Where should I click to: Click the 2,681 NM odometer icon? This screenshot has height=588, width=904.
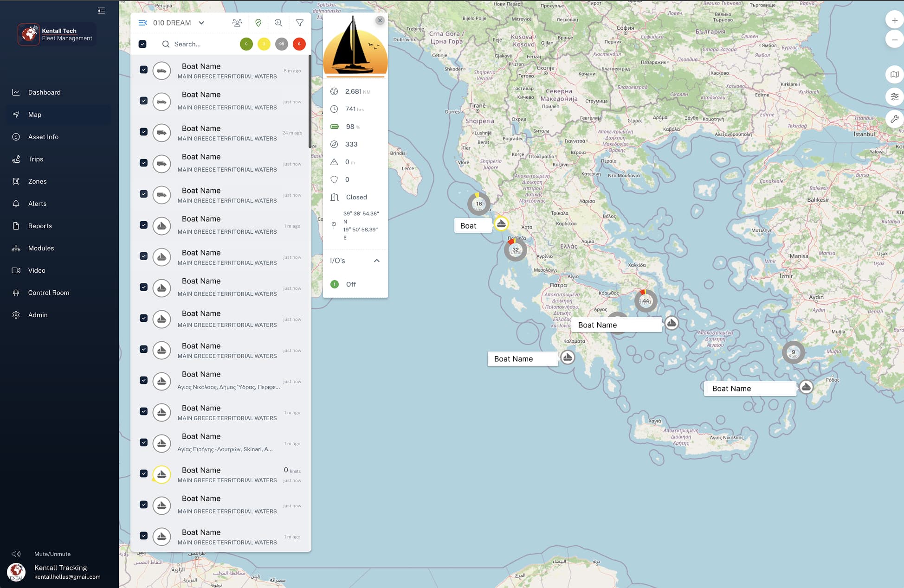pos(334,91)
